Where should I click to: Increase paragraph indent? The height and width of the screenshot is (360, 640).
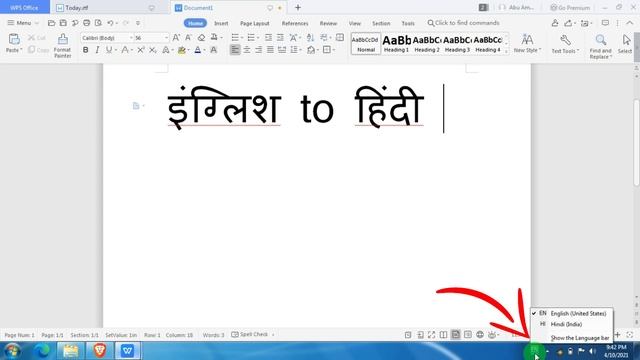click(x=280, y=38)
